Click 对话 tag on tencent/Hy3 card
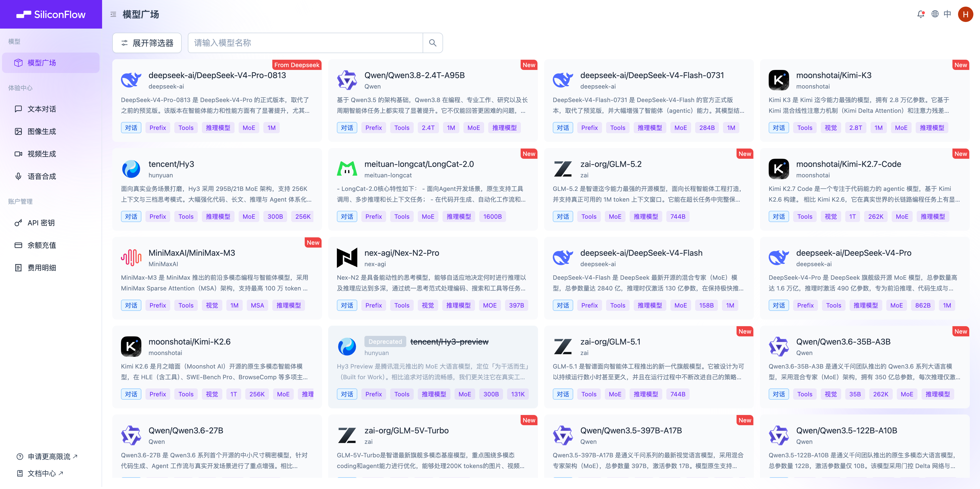 [131, 216]
